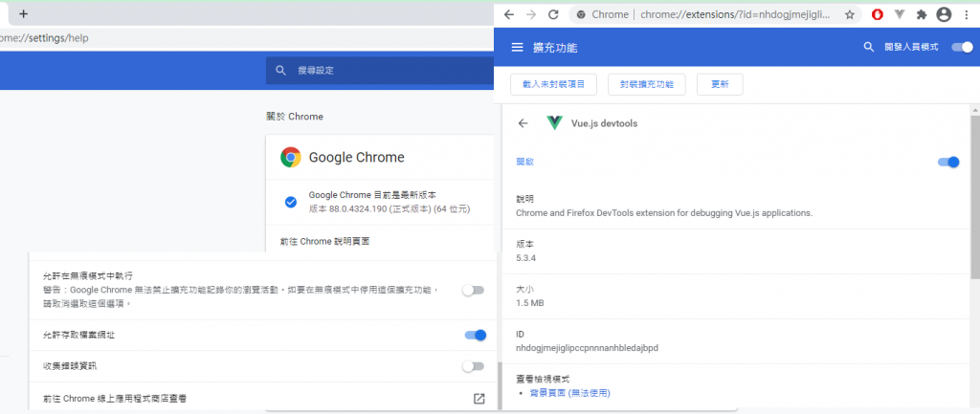Open the red Opera-style extension icon
Image resolution: width=980 pixels, height=414 pixels.
(878, 14)
